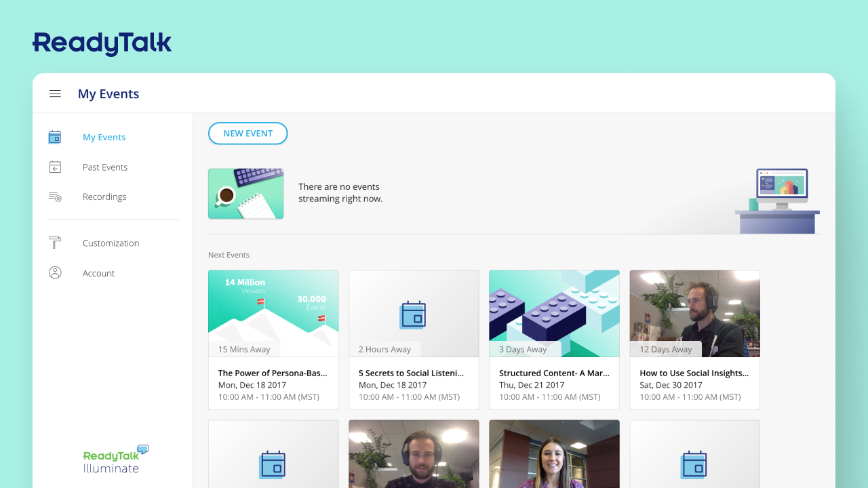Click calendar icon on 5 Secrets card

click(x=413, y=315)
